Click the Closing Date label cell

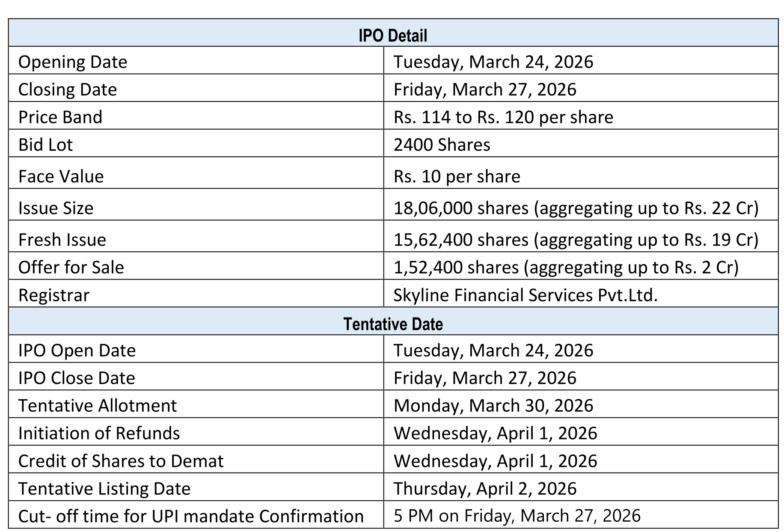pos(68,89)
